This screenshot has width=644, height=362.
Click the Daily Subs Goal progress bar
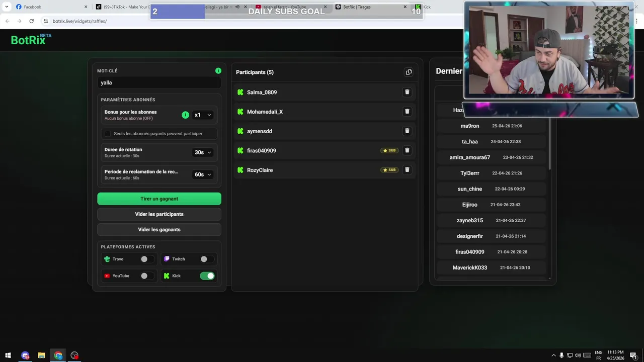(x=286, y=12)
